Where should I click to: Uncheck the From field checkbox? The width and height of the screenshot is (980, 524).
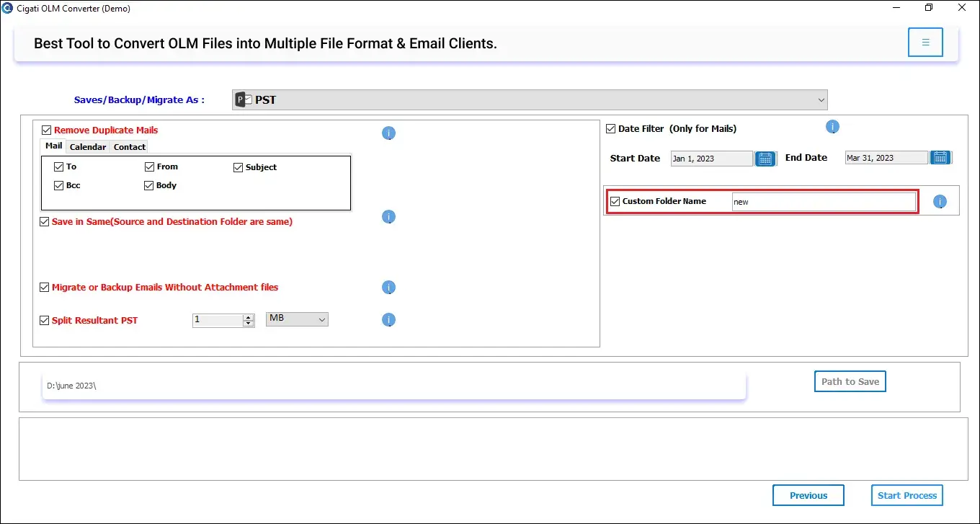point(150,166)
